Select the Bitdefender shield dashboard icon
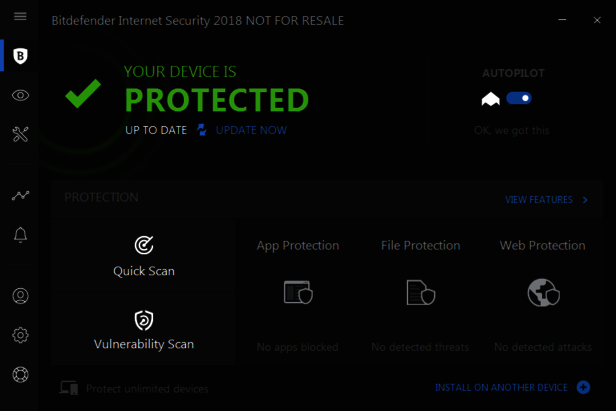 click(20, 56)
